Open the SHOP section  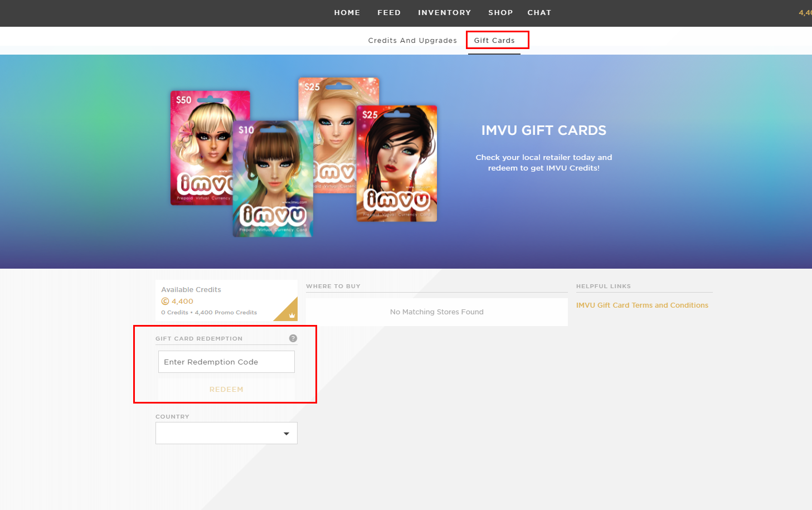click(500, 12)
